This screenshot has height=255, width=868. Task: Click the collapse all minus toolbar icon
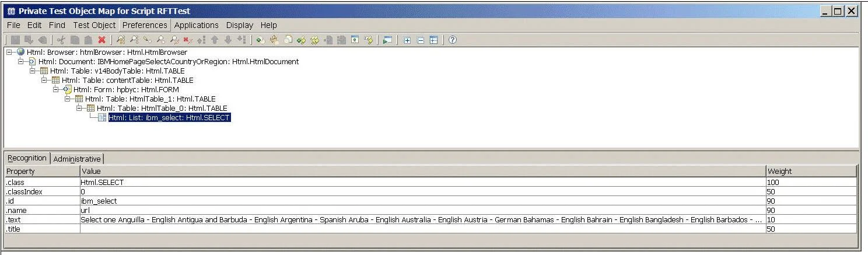[421, 40]
